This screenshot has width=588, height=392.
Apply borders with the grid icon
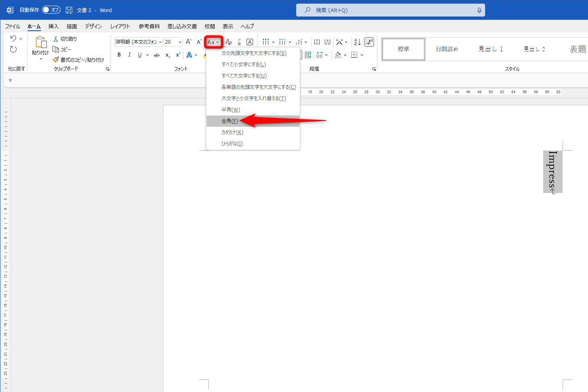pos(354,55)
